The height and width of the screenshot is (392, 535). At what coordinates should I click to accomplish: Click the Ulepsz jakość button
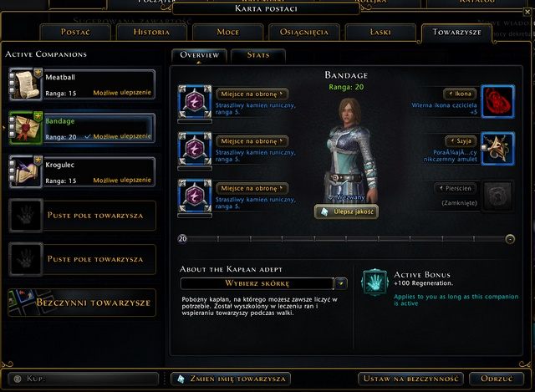point(346,211)
